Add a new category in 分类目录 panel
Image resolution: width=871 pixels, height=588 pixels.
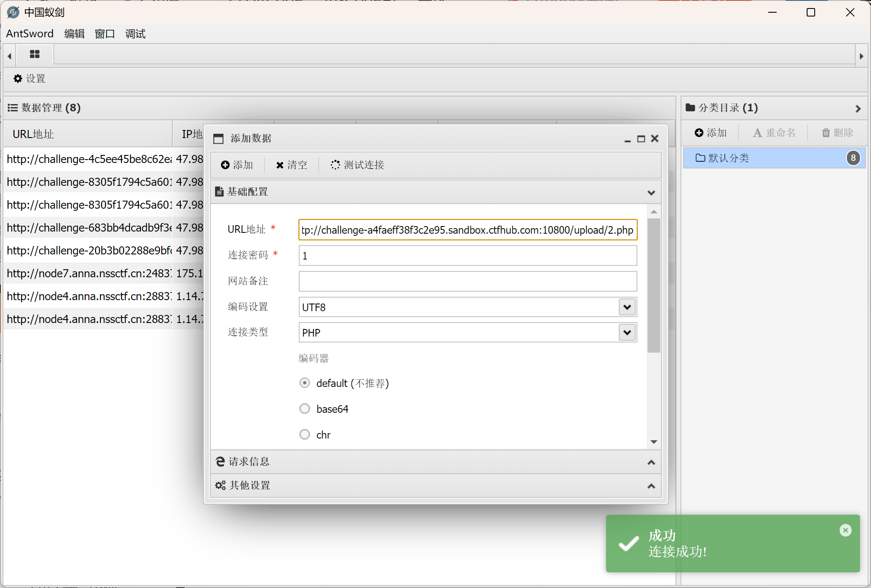[711, 133]
